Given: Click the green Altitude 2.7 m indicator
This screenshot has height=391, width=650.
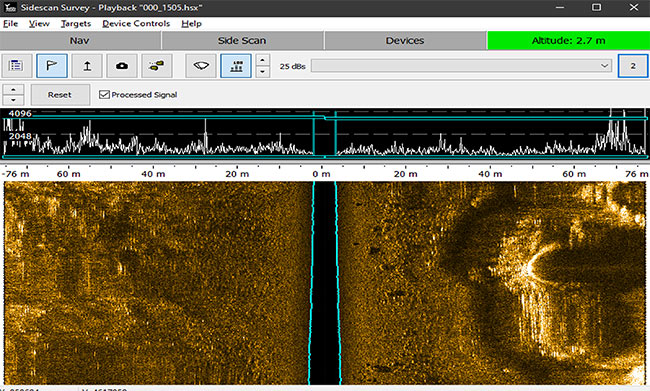Looking at the screenshot, I should [569, 41].
